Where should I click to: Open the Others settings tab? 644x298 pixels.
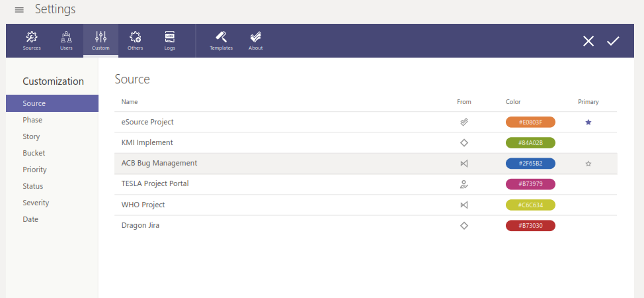[x=135, y=40]
